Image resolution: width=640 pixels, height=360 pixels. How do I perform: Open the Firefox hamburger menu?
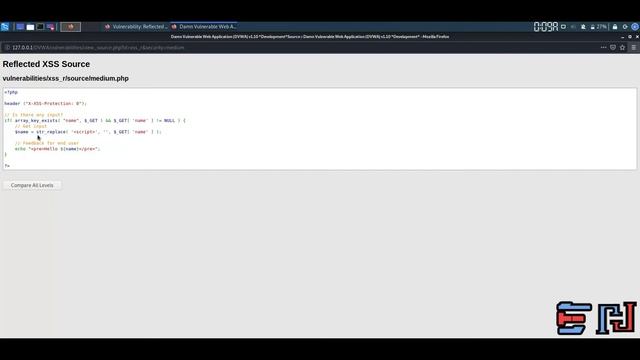(x=634, y=48)
